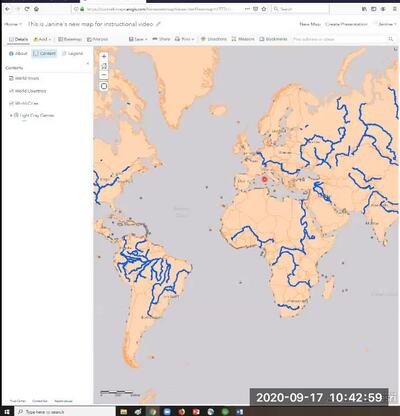
Task: Open the Save dropdown
Action: 138,39
